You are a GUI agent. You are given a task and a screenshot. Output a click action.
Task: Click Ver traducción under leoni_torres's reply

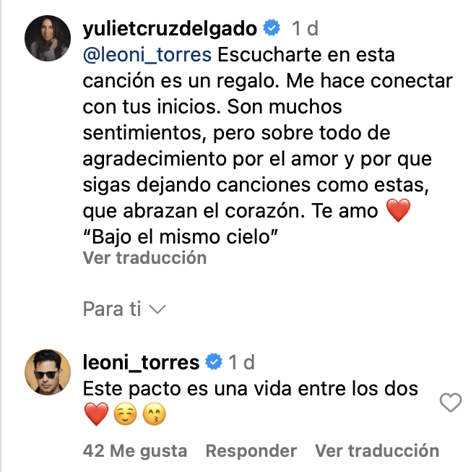click(376, 451)
